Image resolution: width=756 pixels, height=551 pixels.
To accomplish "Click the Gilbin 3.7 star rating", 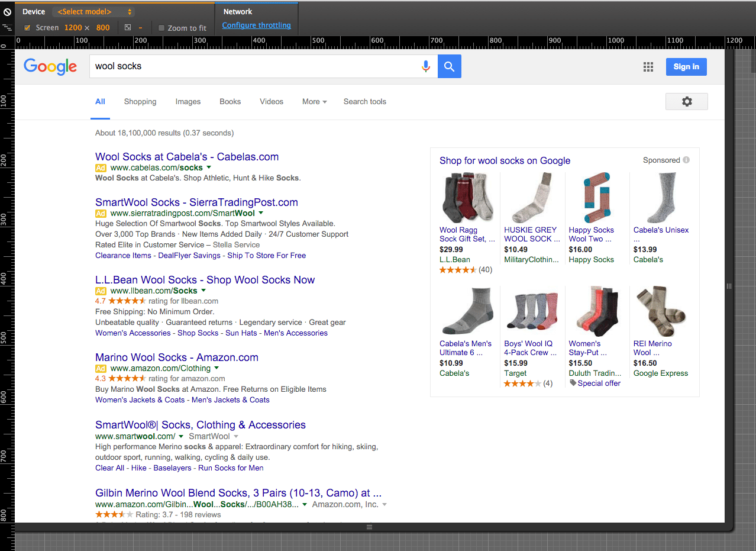I will 114,515.
